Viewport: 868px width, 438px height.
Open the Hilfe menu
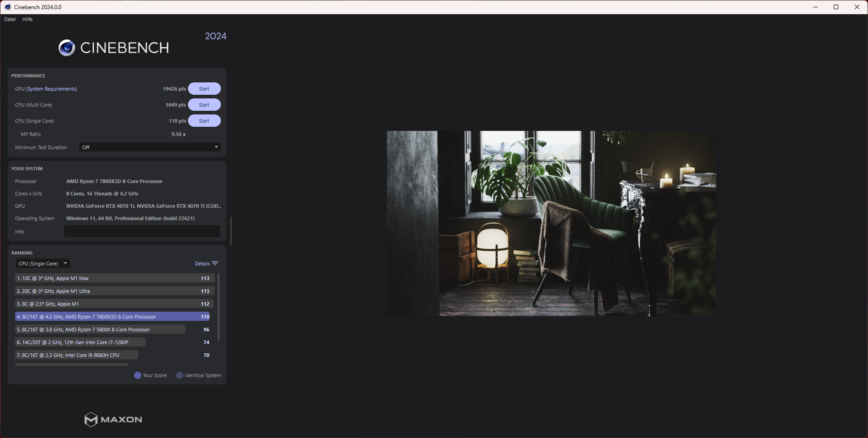point(27,19)
